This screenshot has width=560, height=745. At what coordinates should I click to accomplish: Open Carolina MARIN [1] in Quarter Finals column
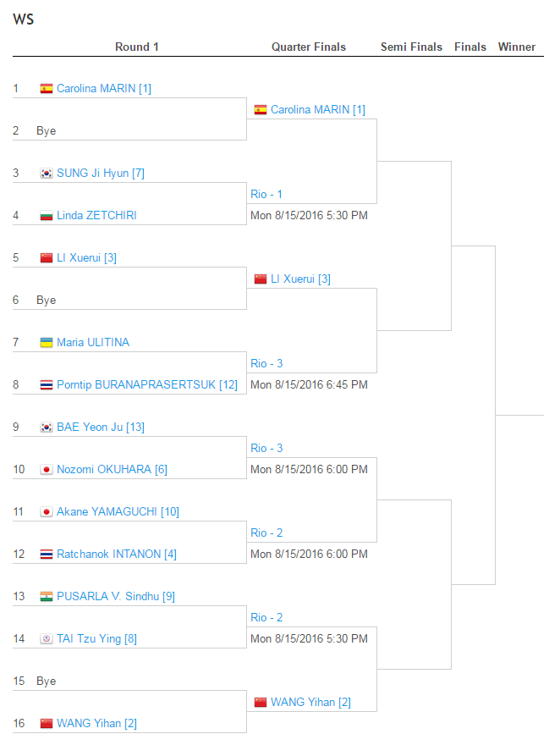tap(318, 110)
